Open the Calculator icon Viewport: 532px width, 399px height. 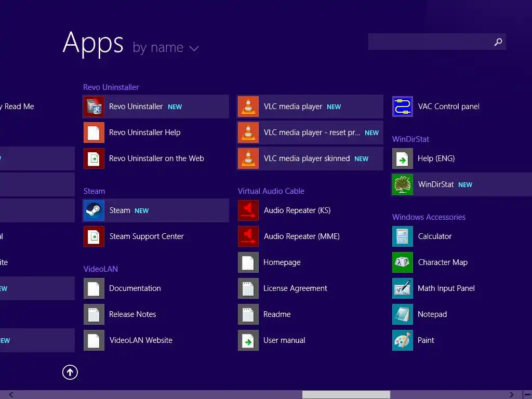coord(403,236)
